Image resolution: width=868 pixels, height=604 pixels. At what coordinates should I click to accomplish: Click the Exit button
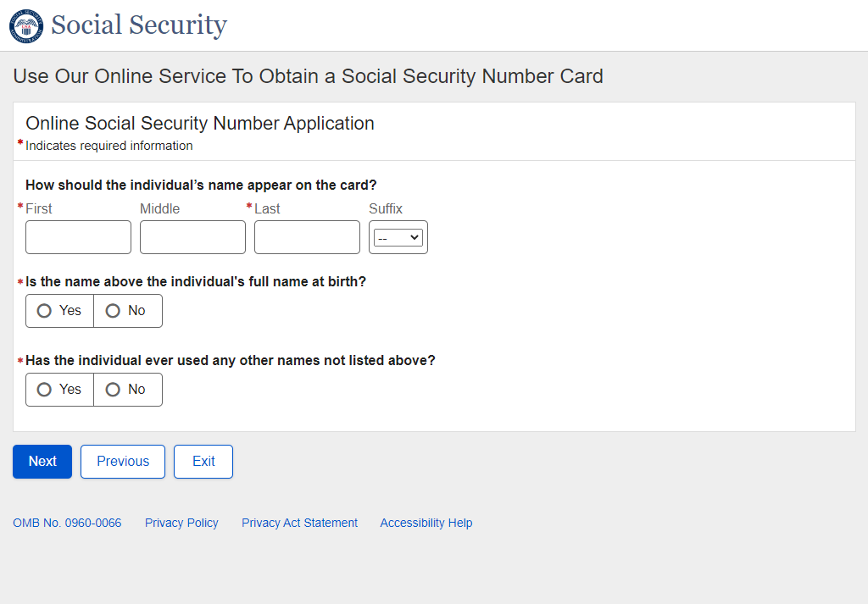pyautogui.click(x=203, y=462)
